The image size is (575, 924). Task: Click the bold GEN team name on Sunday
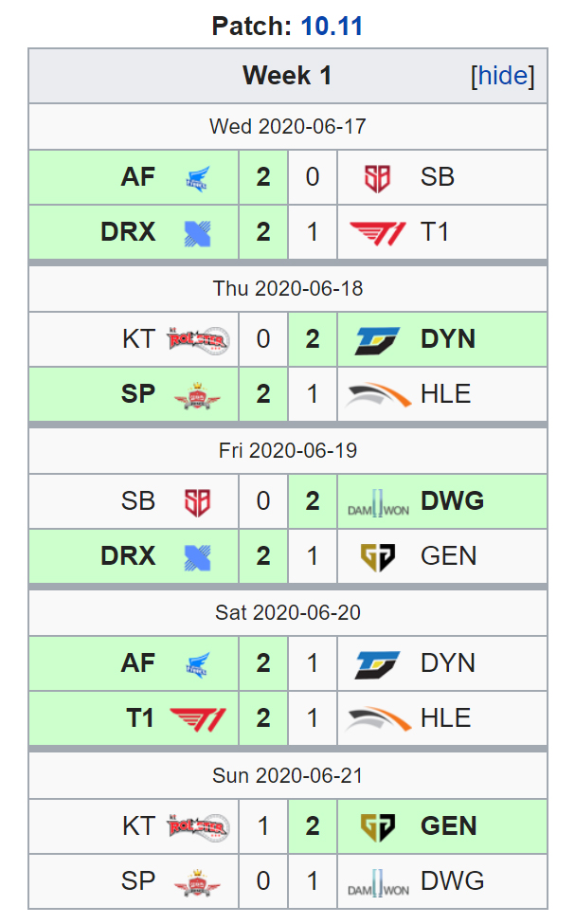click(448, 826)
